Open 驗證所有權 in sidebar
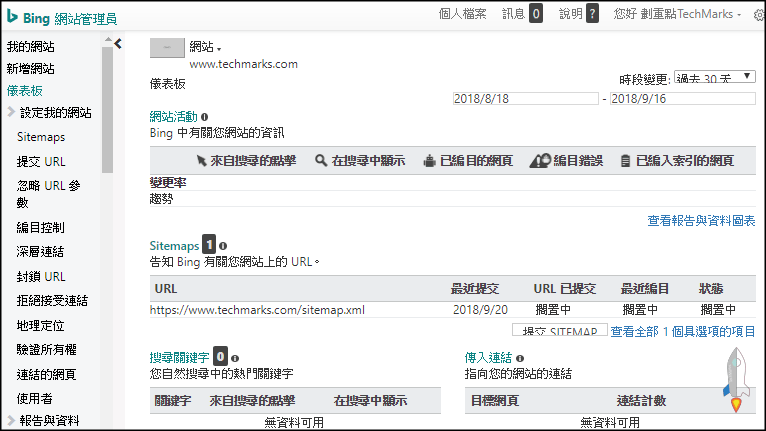The image size is (766, 431). click(46, 350)
